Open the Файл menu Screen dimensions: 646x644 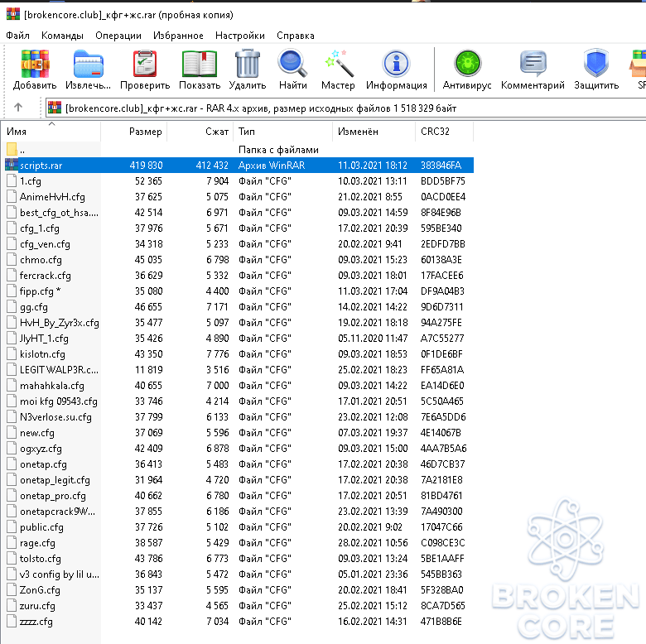coord(17,36)
